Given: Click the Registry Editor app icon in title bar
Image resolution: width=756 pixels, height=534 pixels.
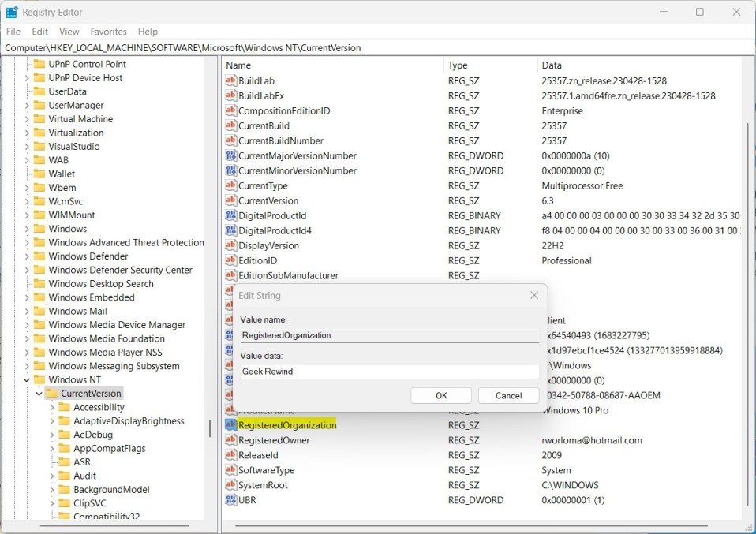Looking at the screenshot, I should [x=12, y=13].
